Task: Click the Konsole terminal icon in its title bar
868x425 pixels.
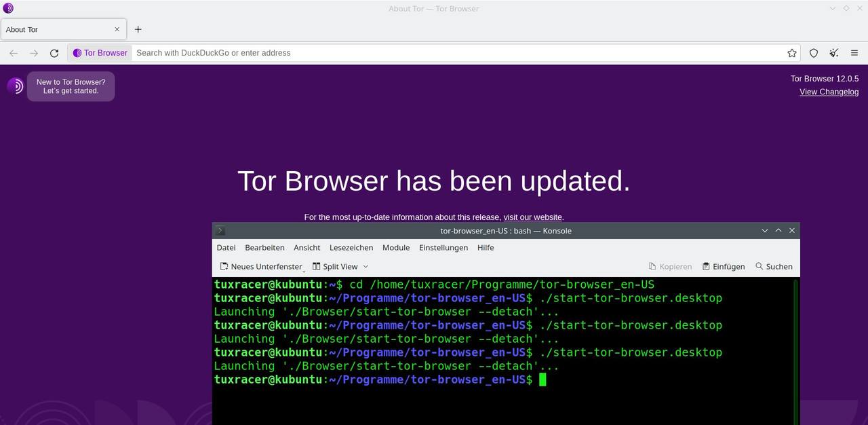Action: coord(220,231)
